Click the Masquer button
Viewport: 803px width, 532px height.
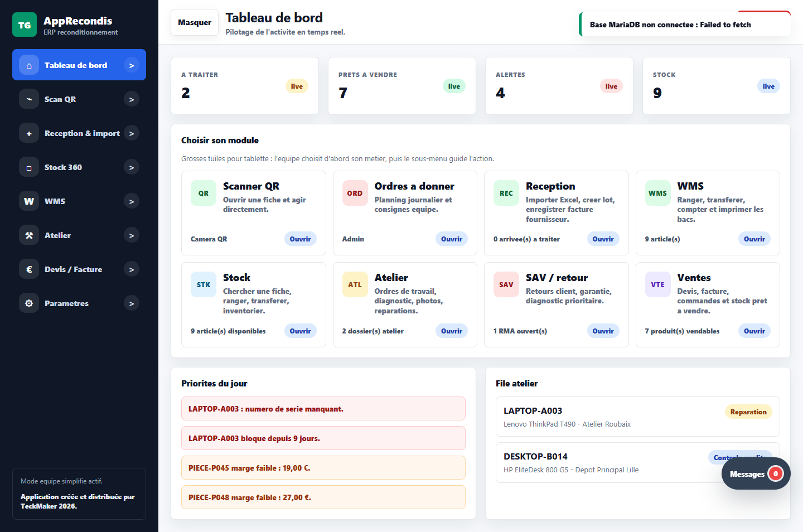(195, 22)
